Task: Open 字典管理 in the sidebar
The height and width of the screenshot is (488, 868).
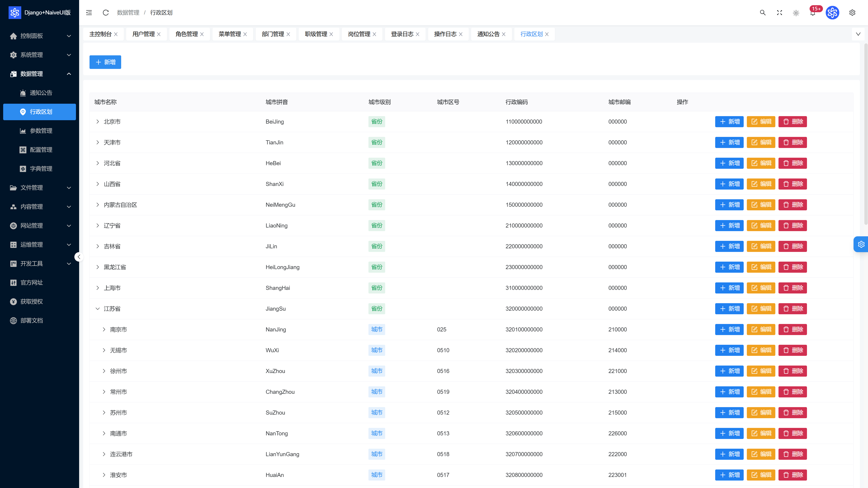Action: click(x=40, y=168)
